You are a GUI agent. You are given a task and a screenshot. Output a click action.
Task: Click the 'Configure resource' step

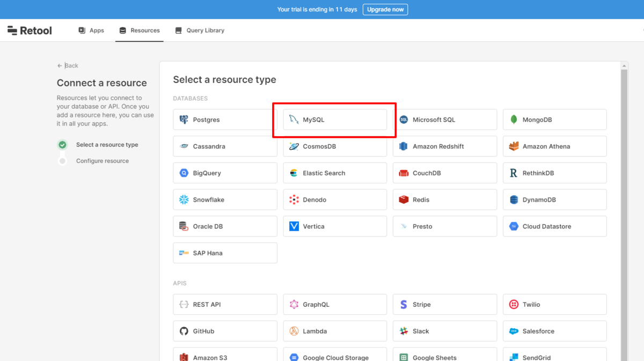(x=103, y=161)
